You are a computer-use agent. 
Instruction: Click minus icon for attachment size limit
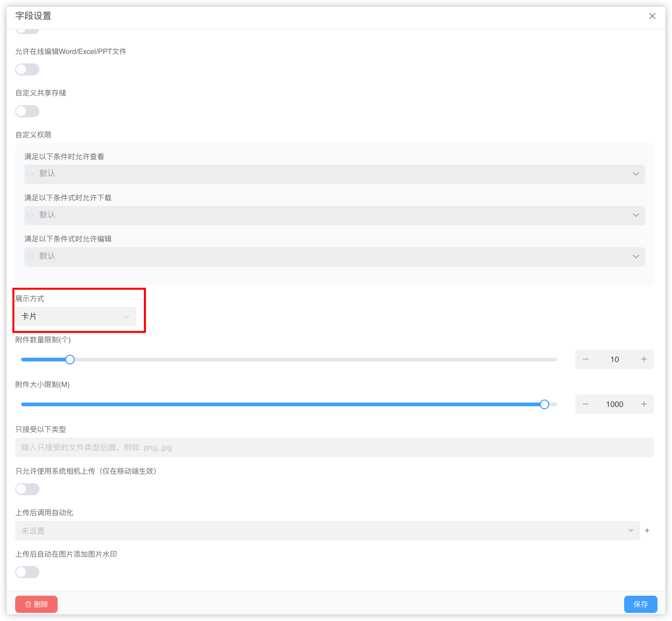point(586,404)
